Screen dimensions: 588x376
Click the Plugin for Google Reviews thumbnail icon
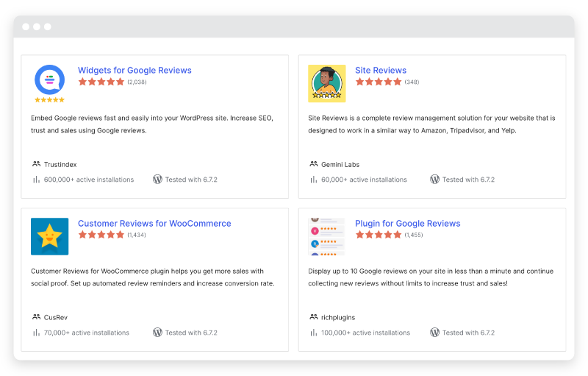click(327, 236)
